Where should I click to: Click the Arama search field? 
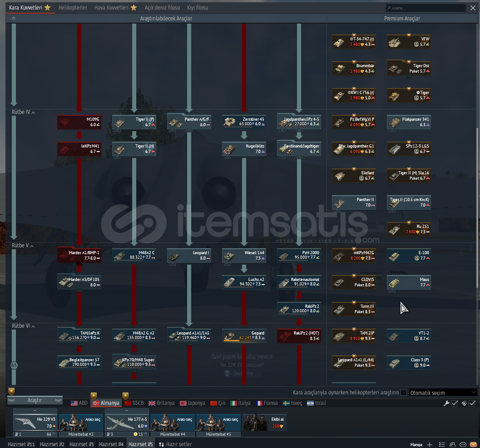click(x=426, y=8)
